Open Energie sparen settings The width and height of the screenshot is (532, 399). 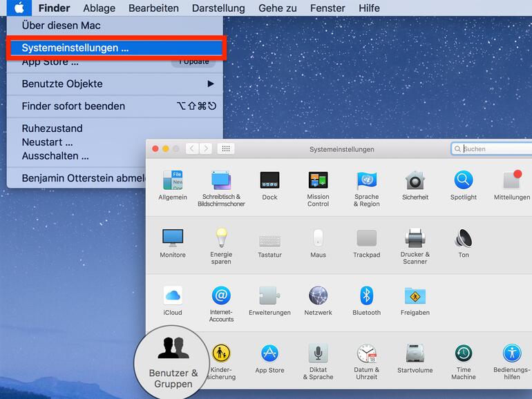coord(221,246)
